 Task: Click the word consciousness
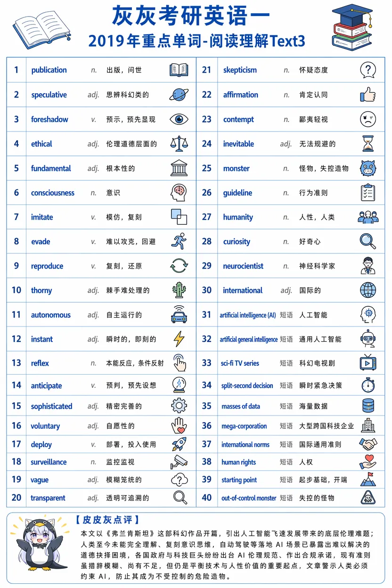point(53,193)
